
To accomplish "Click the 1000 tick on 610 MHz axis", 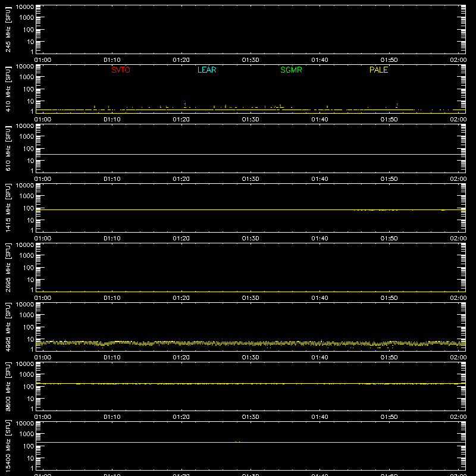I will [27, 137].
